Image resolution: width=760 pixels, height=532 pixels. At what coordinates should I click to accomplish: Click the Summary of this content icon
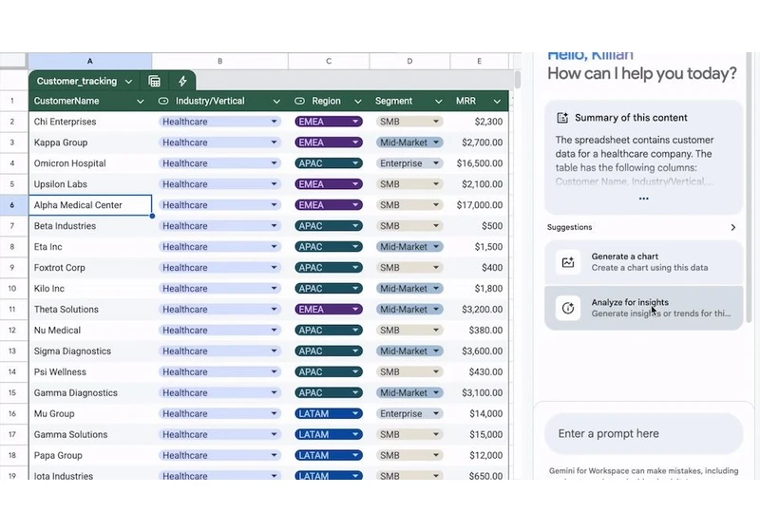pos(562,118)
